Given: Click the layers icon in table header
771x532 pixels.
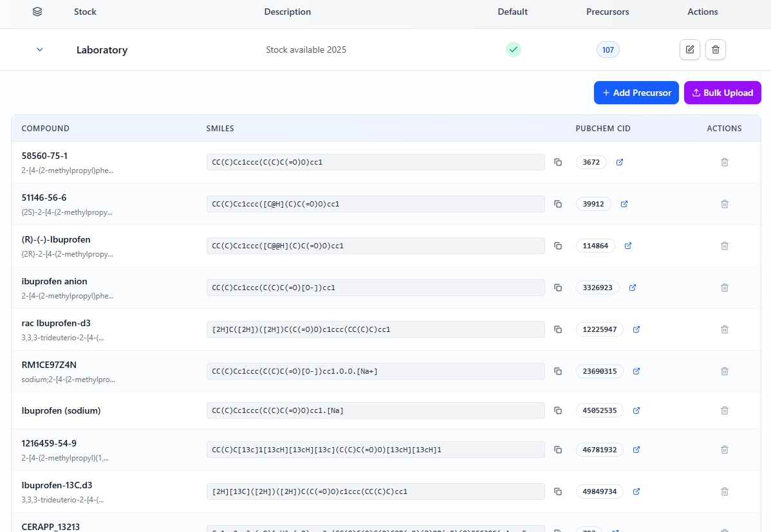Looking at the screenshot, I should point(37,12).
